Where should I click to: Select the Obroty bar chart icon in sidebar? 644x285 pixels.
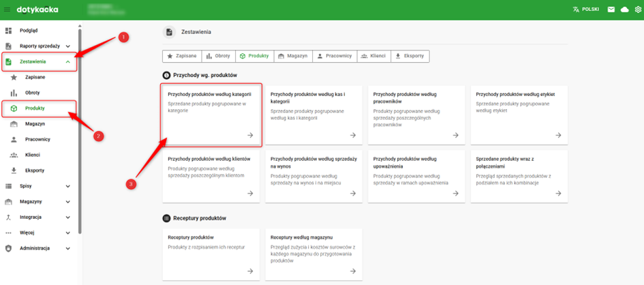click(14, 93)
